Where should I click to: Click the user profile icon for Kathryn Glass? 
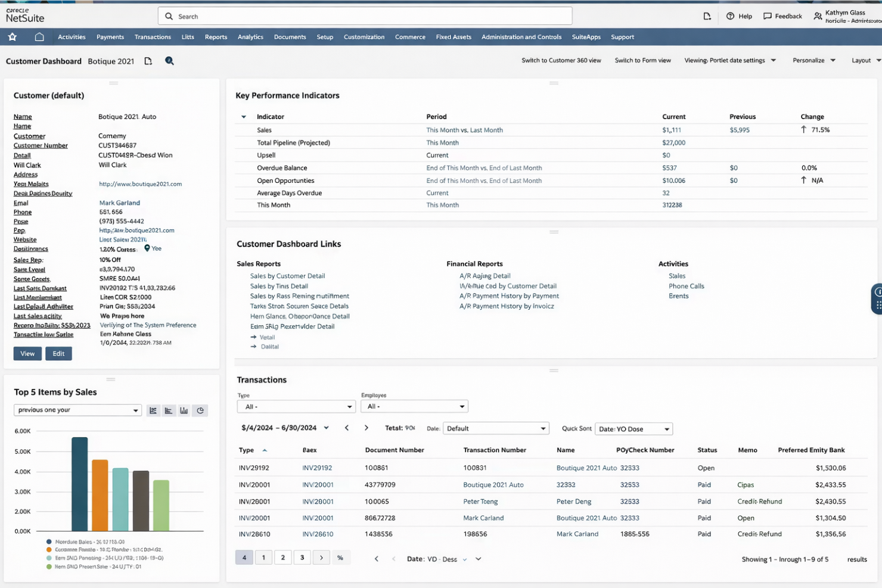coord(818,16)
